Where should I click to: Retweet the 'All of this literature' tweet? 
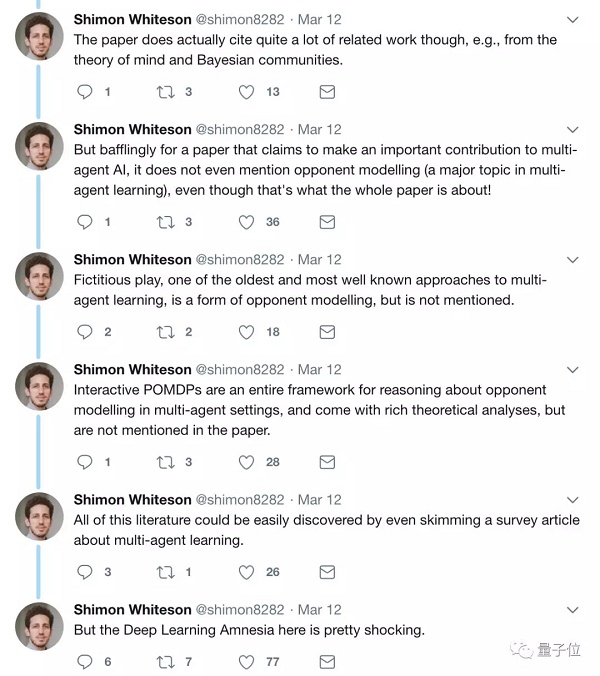tap(166, 572)
